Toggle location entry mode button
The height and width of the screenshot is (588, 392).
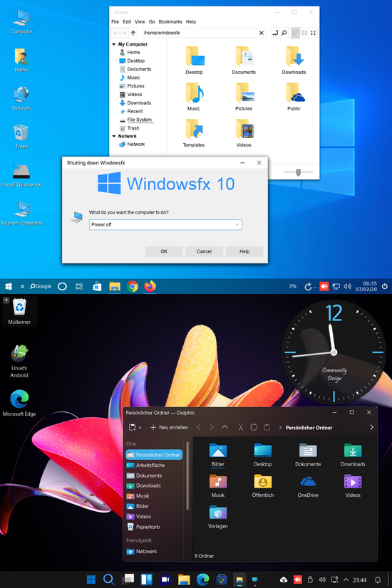coord(275,33)
